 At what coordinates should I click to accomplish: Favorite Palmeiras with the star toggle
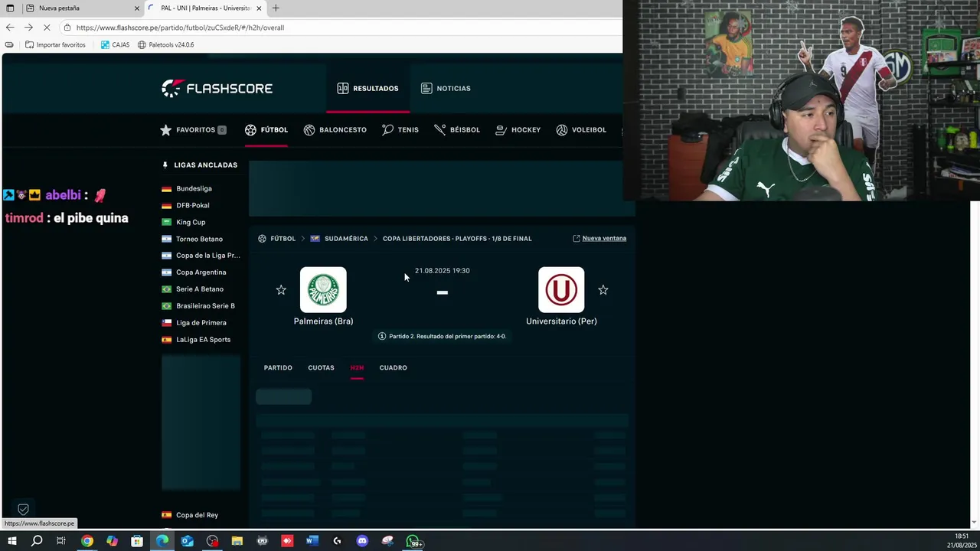[x=281, y=290]
